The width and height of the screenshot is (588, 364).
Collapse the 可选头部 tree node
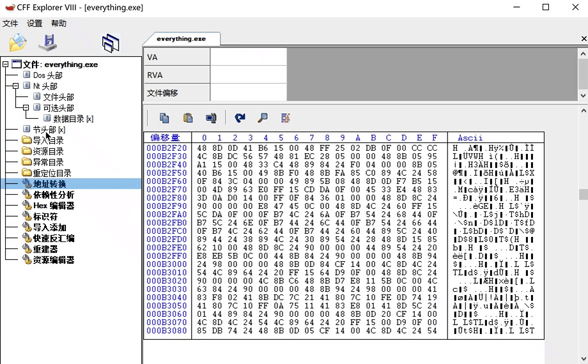pyautogui.click(x=26, y=108)
